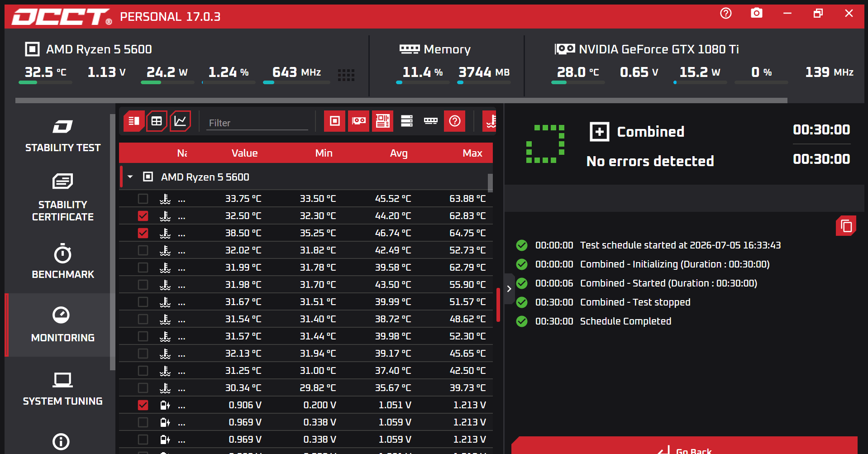This screenshot has height=454, width=868.
Task: Sort by the Value column header
Action: click(244, 153)
